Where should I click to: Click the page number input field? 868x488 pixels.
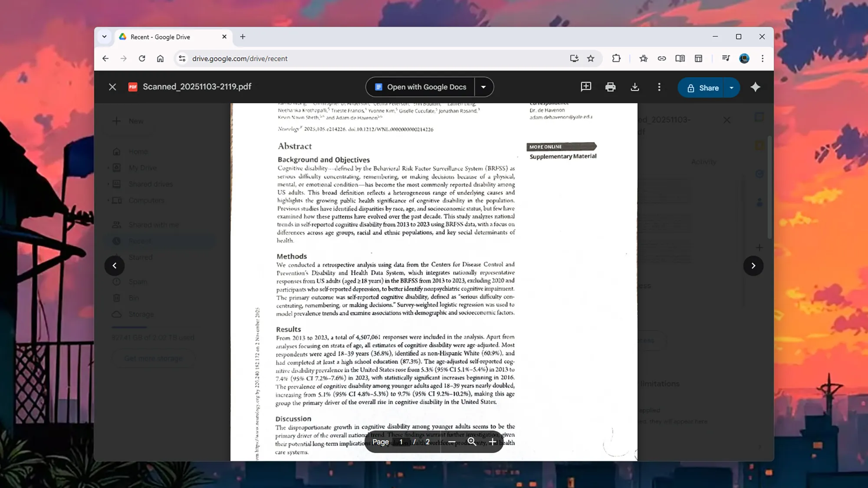(401, 442)
